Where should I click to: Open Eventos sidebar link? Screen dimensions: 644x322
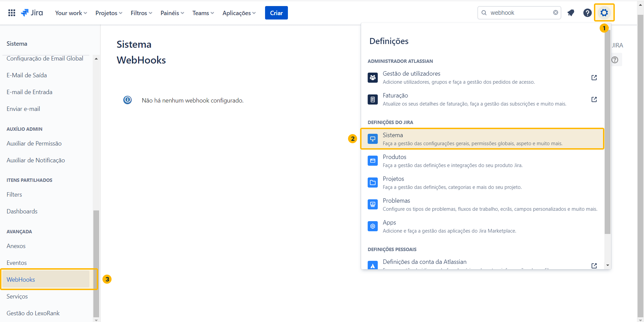(17, 263)
